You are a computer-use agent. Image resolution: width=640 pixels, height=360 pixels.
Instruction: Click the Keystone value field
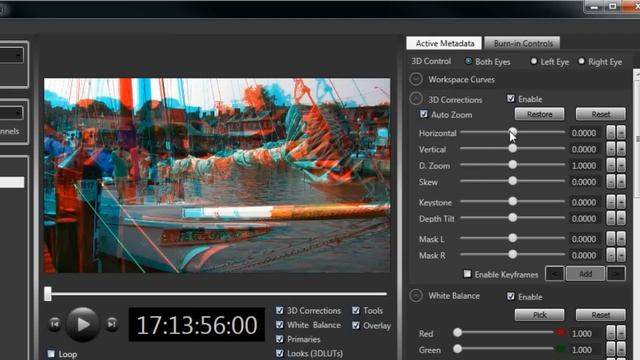click(584, 202)
